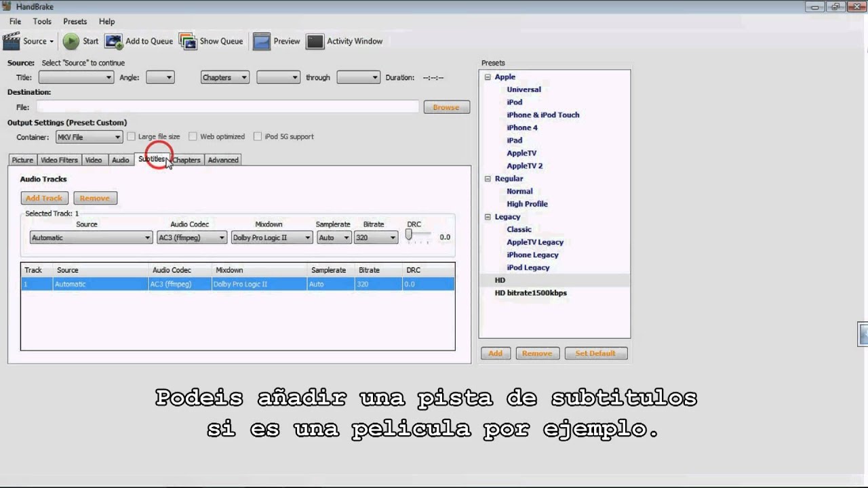Select the iPod preset
868x488 pixels.
point(515,102)
